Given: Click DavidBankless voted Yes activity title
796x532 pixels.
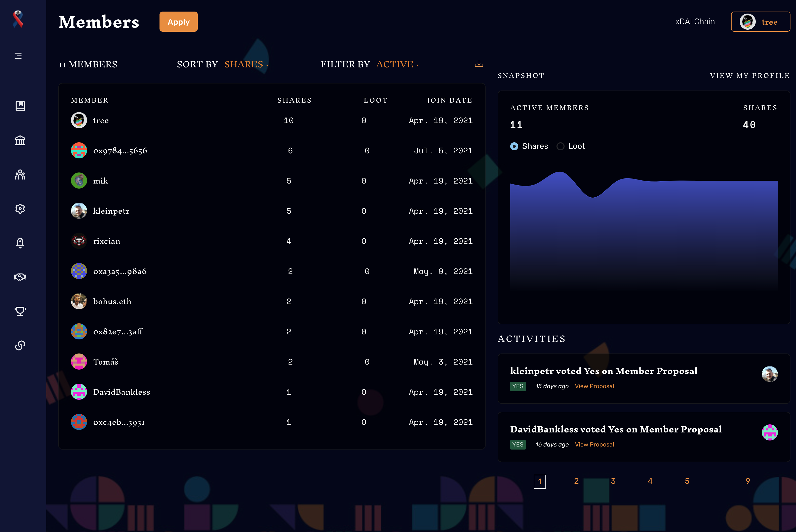Looking at the screenshot, I should pyautogui.click(x=616, y=429).
